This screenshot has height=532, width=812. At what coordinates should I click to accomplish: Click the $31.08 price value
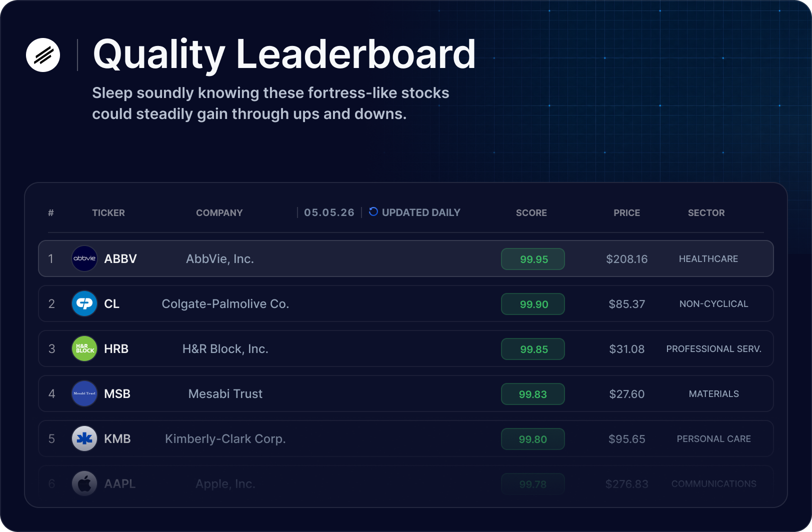click(627, 349)
